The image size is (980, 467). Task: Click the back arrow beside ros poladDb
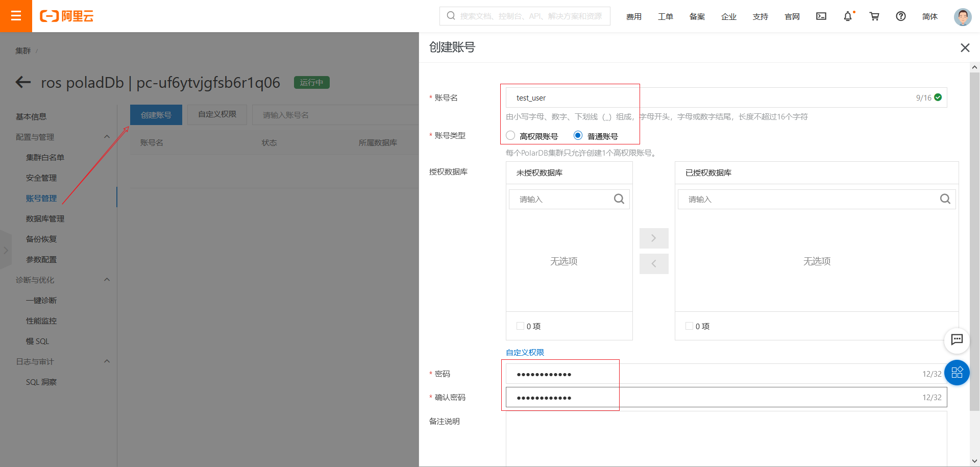(x=23, y=82)
